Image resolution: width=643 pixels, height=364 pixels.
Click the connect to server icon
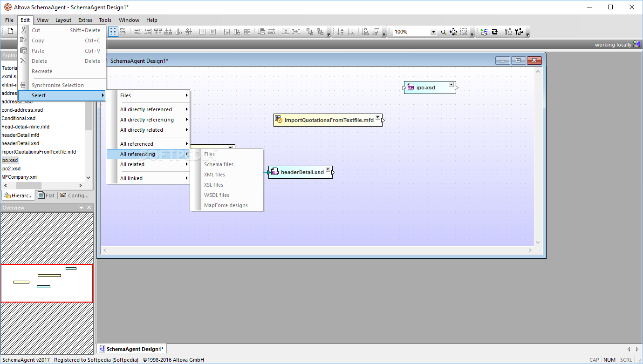484,32
